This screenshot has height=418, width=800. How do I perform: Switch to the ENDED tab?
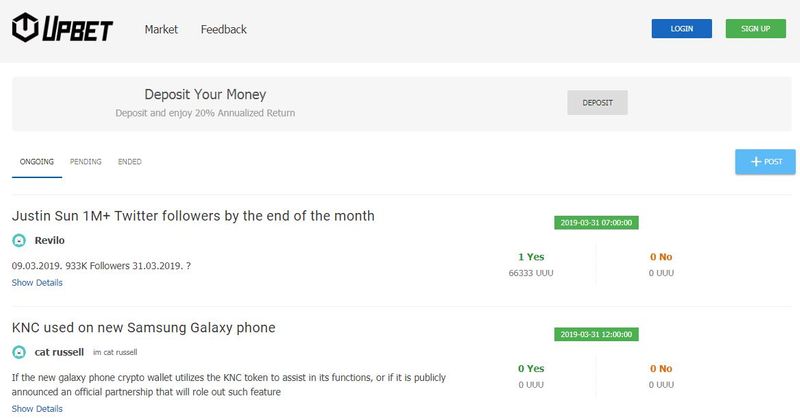129,161
